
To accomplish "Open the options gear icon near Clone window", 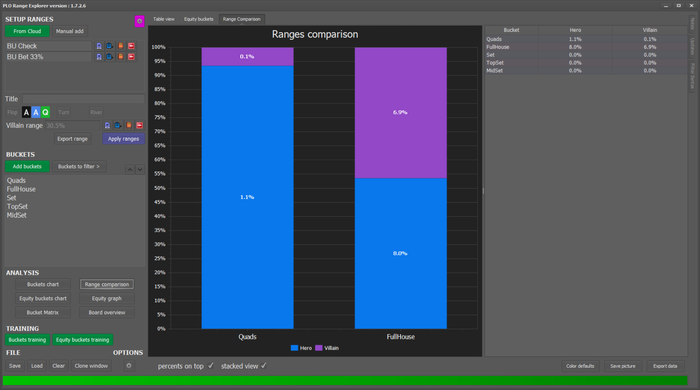I will [129, 366].
